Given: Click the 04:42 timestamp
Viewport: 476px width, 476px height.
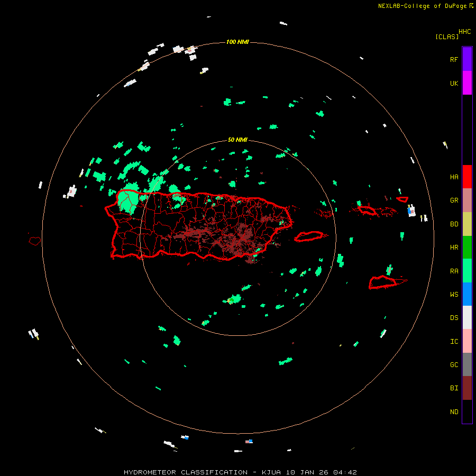Looking at the screenshot, I should pos(345,472).
